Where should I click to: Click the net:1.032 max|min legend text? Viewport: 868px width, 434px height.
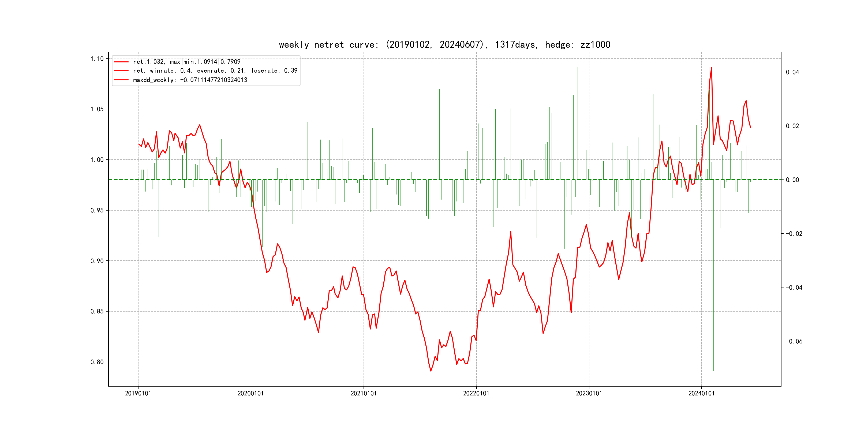click(x=187, y=62)
